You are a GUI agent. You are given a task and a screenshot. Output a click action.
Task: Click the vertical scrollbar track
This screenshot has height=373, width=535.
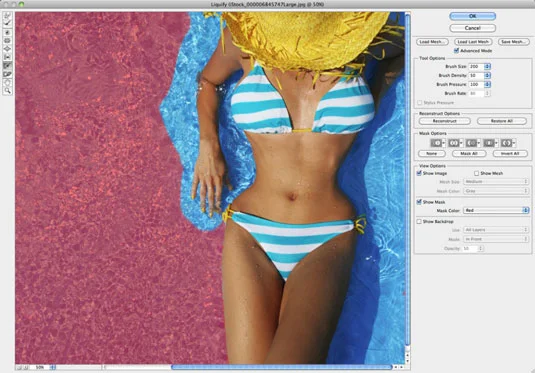(407, 181)
